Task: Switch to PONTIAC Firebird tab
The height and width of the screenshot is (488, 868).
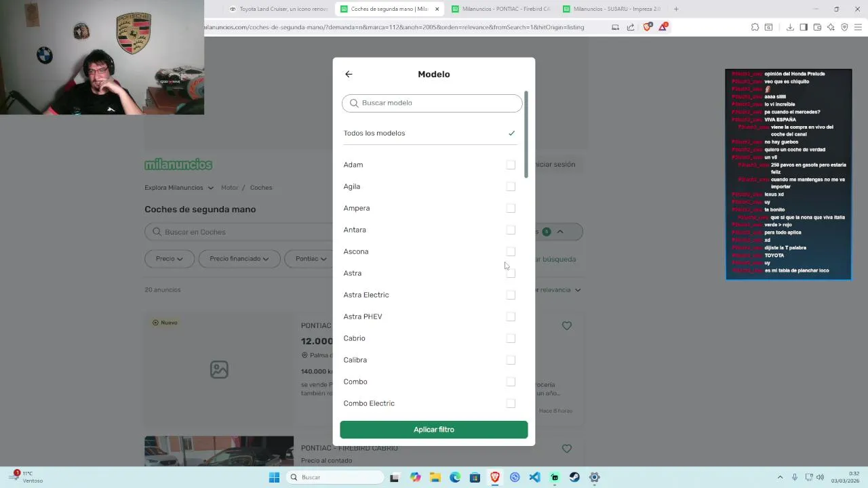Action: 500,9
